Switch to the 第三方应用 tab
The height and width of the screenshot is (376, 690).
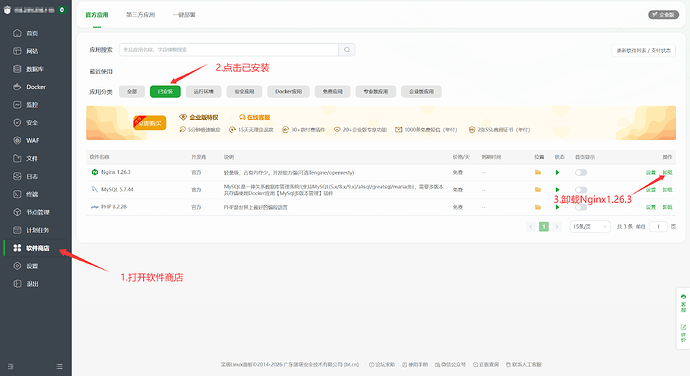[x=140, y=15]
